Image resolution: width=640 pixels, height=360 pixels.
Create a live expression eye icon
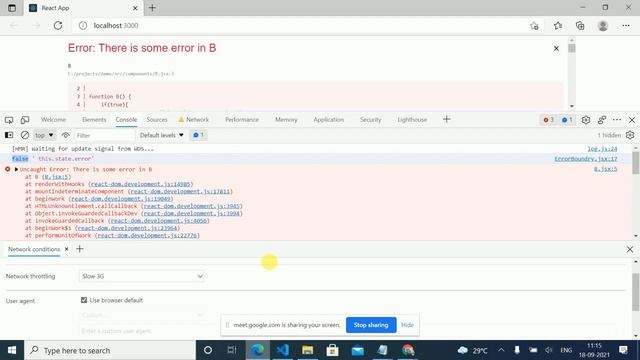point(65,135)
